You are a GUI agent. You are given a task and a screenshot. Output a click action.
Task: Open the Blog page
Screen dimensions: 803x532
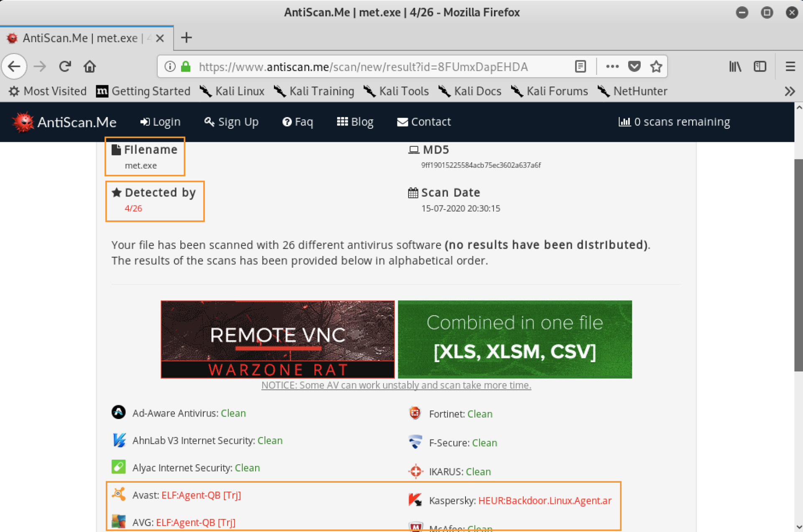pyautogui.click(x=355, y=122)
